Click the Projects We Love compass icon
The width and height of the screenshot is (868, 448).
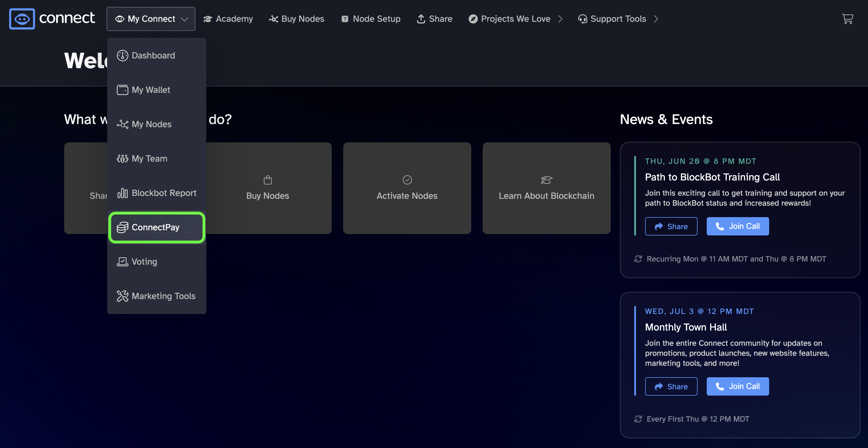pos(473,19)
